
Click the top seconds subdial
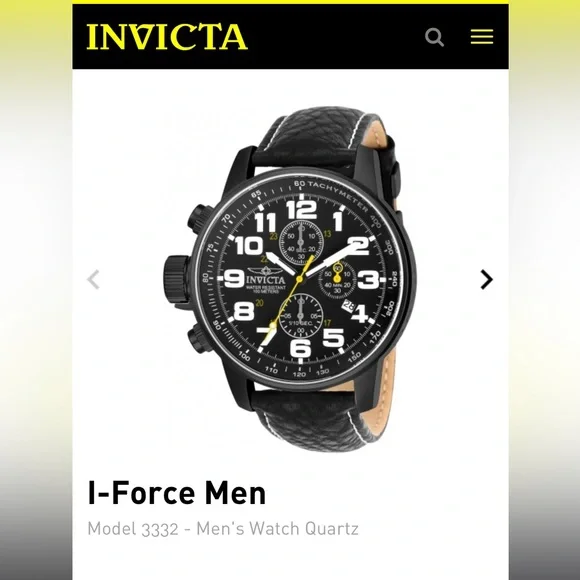(301, 243)
